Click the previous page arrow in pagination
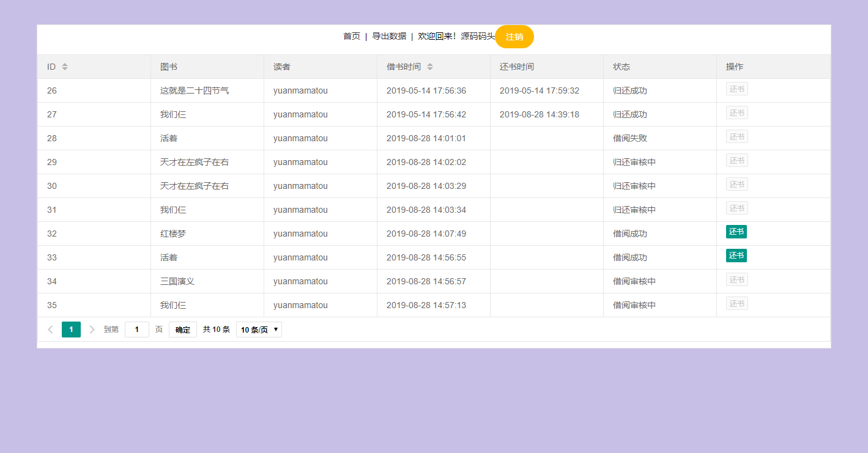This screenshot has height=453, width=868. (50, 329)
